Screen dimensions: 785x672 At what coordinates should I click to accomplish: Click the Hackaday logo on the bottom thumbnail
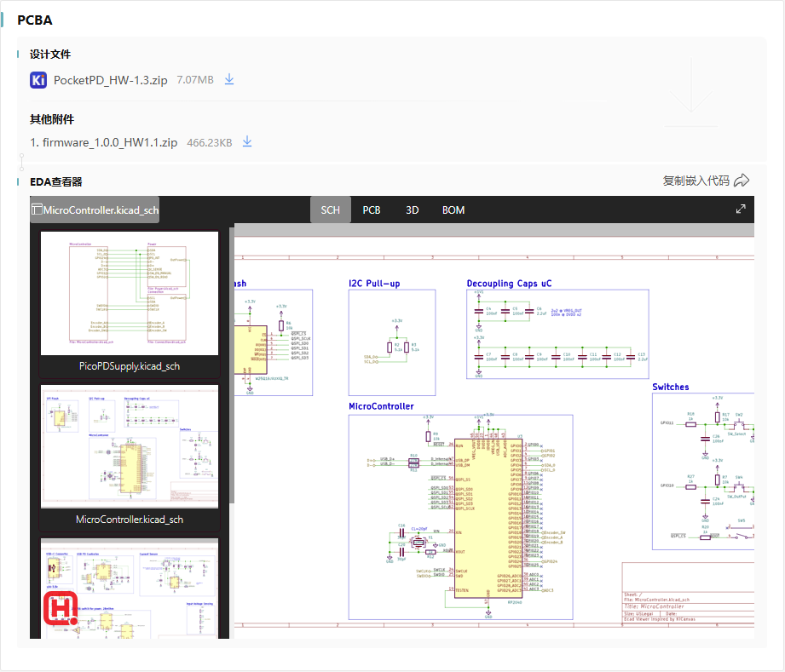point(60,610)
